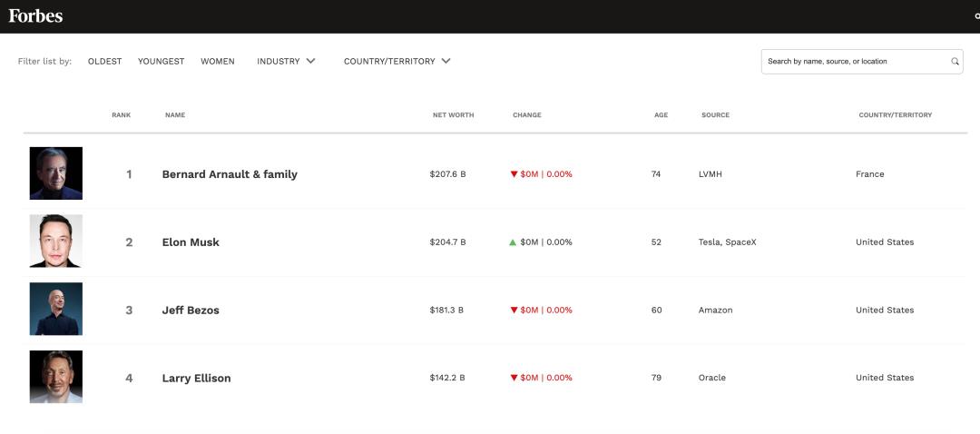Sort by Age column header
This screenshot has height=434, width=980.
click(661, 115)
